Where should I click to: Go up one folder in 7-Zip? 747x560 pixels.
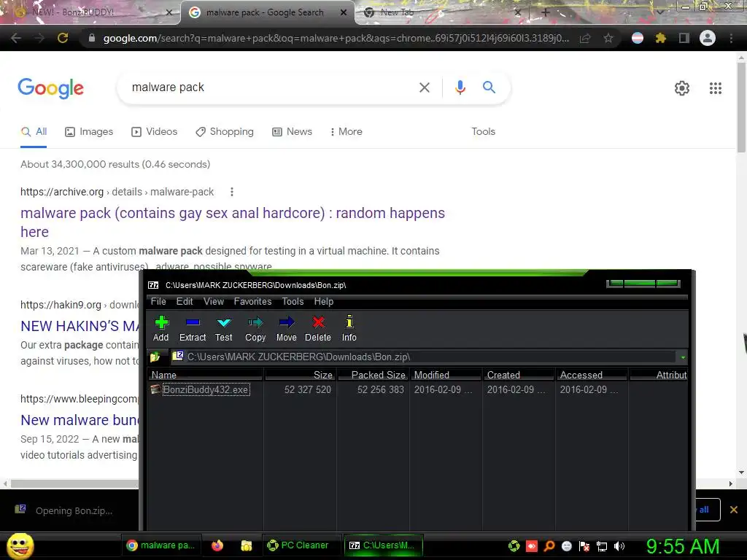155,357
